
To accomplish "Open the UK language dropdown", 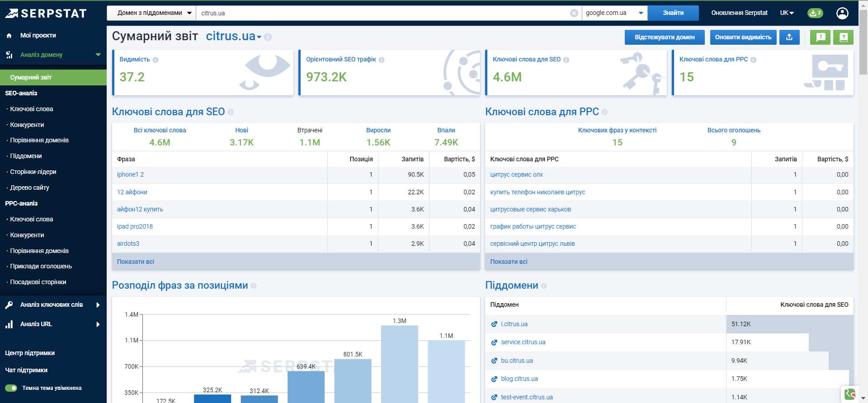I will pyautogui.click(x=787, y=13).
